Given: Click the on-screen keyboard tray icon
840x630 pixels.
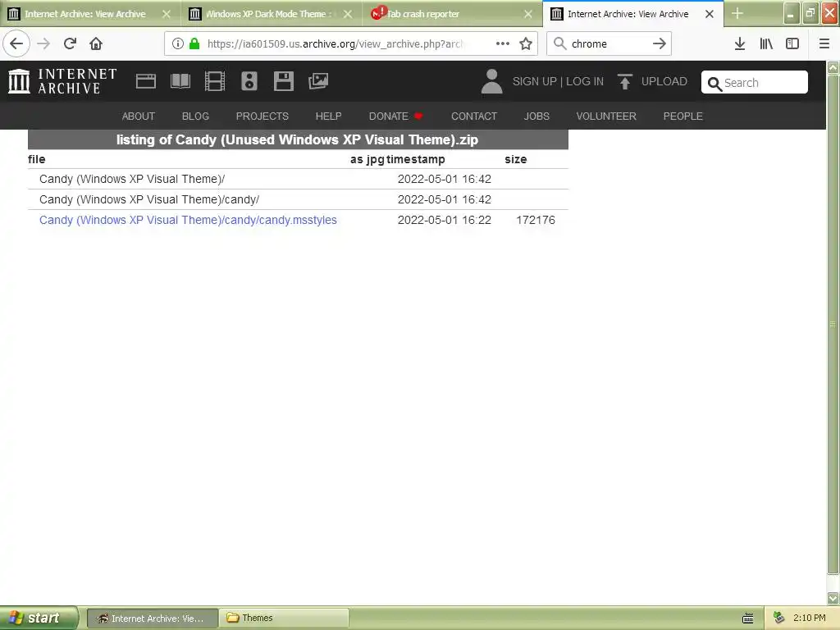Looking at the screenshot, I should coord(748,619).
